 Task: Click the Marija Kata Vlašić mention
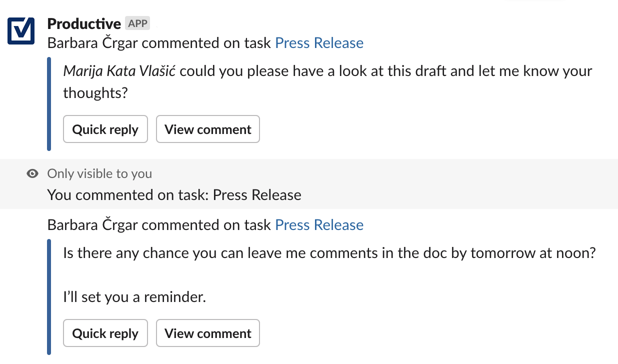pyautogui.click(x=119, y=71)
